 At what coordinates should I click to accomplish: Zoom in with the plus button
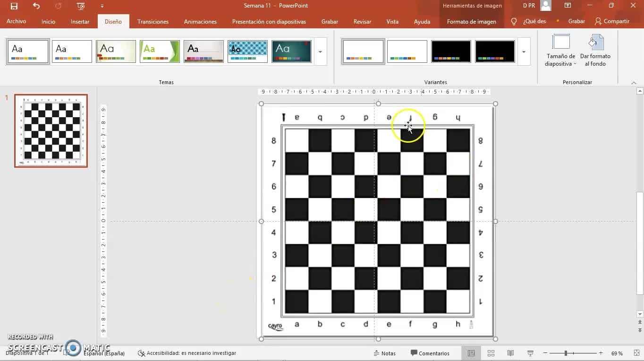pyautogui.click(x=601, y=353)
